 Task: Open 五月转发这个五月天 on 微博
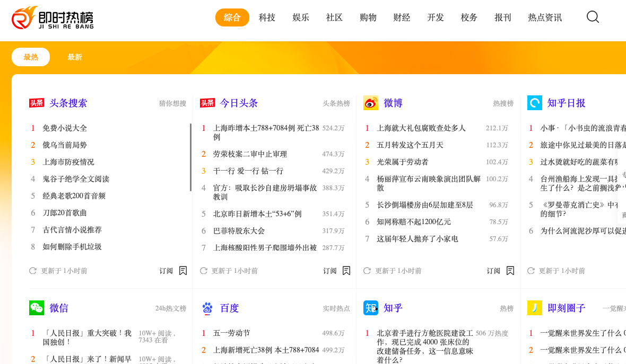(410, 145)
